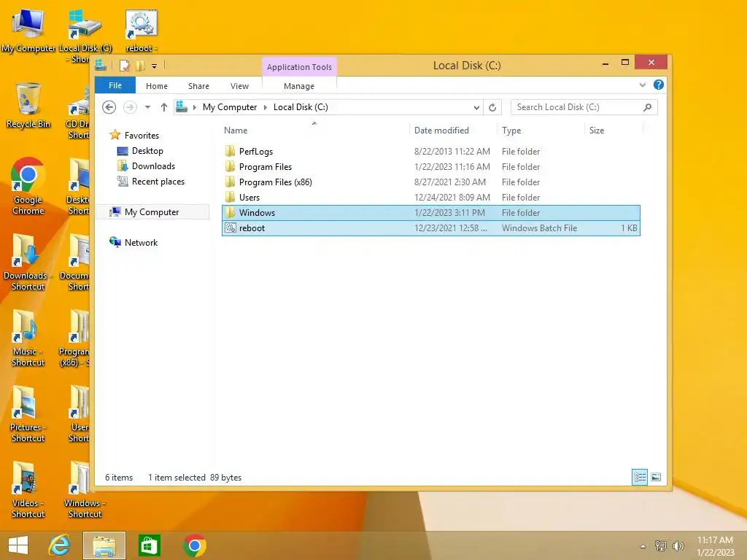Select Network in the navigation pane
The height and width of the screenshot is (560, 747).
pos(141,242)
